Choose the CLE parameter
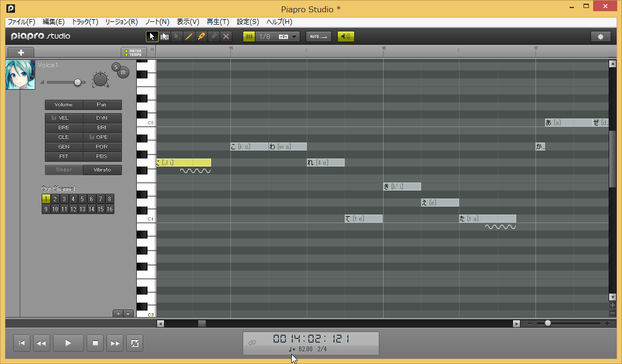Image resolution: width=622 pixels, height=364 pixels. click(64, 137)
